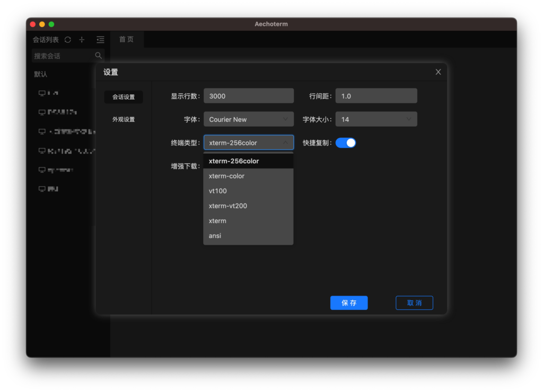Image resolution: width=543 pixels, height=392 pixels.
Task: Focus the 行间距 input field
Action: tap(376, 96)
